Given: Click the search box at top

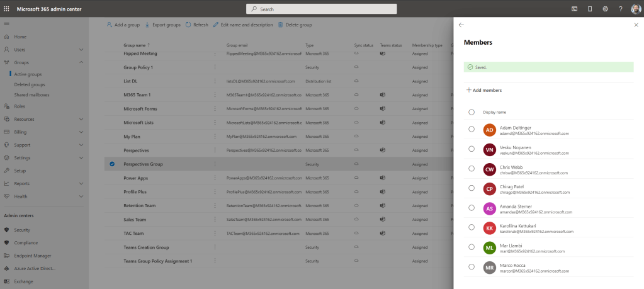Looking at the screenshot, I should pyautogui.click(x=321, y=9).
